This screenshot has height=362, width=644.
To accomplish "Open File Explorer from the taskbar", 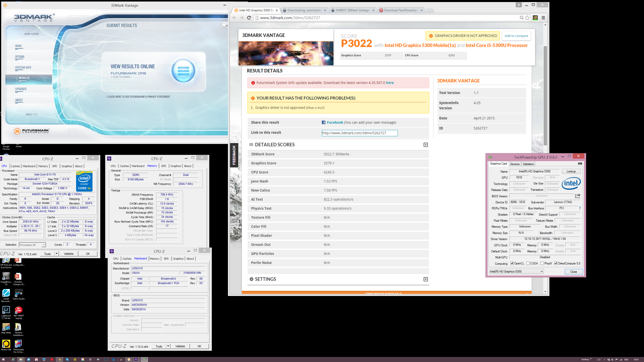I will (x=21, y=359).
